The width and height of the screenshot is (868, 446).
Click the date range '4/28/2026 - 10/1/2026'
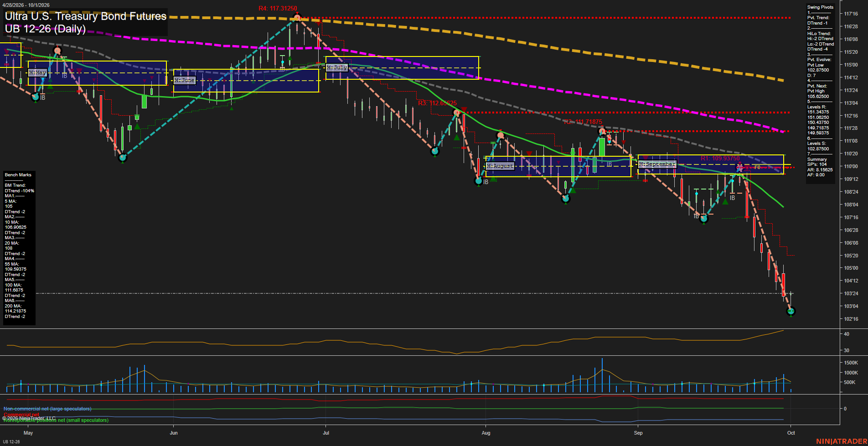coord(26,5)
